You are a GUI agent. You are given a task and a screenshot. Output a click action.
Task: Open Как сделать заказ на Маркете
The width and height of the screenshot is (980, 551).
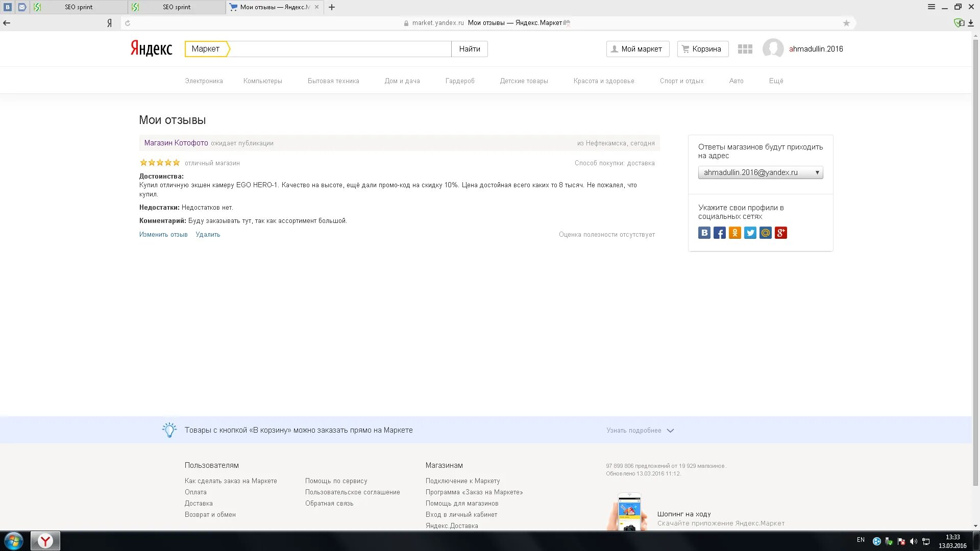point(231,481)
